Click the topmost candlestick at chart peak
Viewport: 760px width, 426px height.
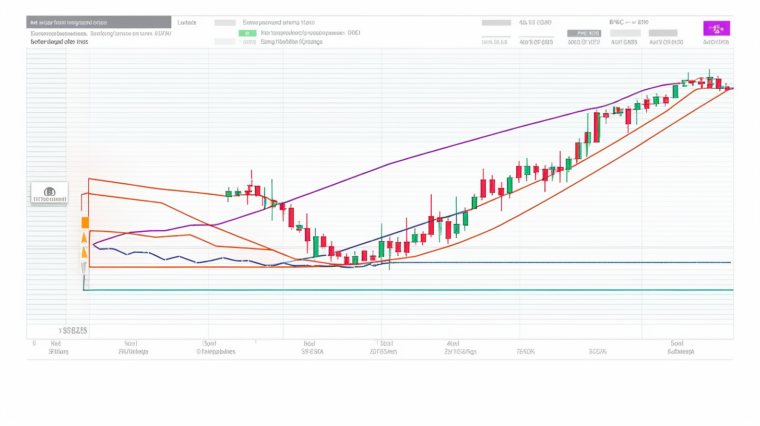710,80
